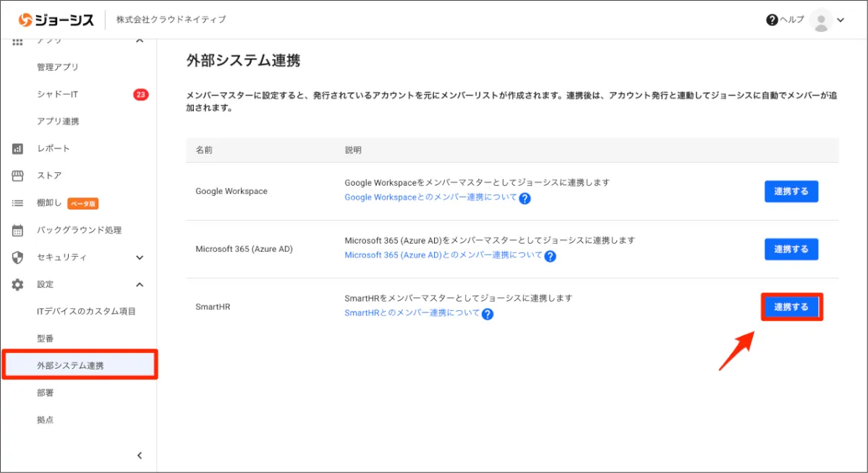Click the user avatar icon

(821, 20)
